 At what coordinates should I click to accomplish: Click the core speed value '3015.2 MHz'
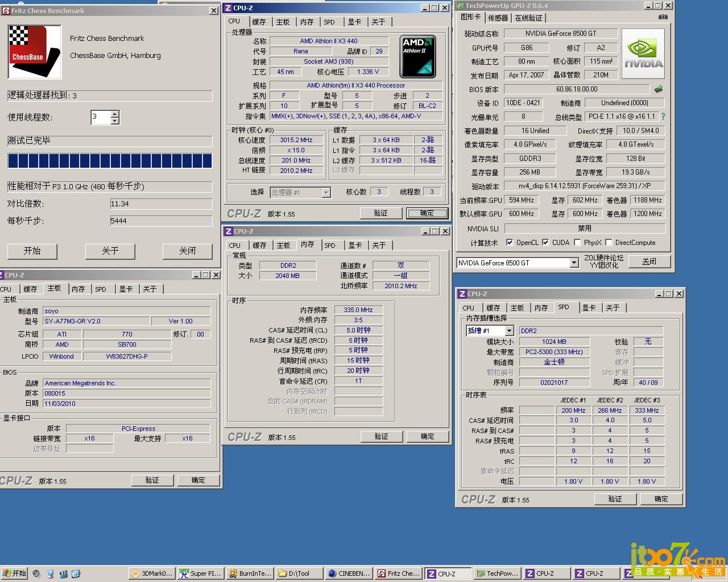click(x=296, y=140)
